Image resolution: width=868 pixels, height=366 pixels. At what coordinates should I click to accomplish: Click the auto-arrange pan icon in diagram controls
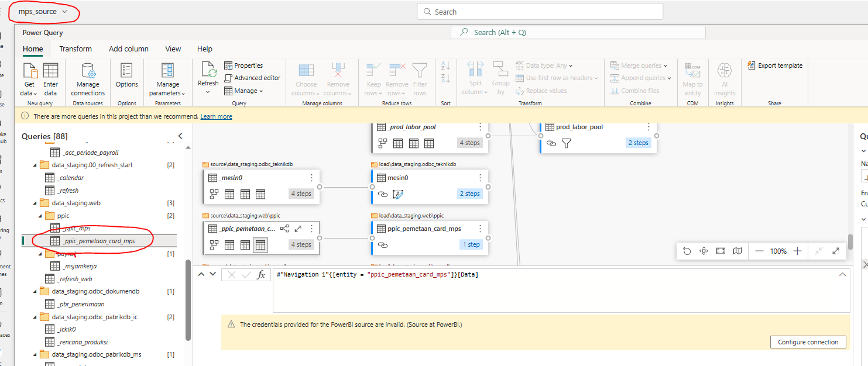tap(704, 251)
